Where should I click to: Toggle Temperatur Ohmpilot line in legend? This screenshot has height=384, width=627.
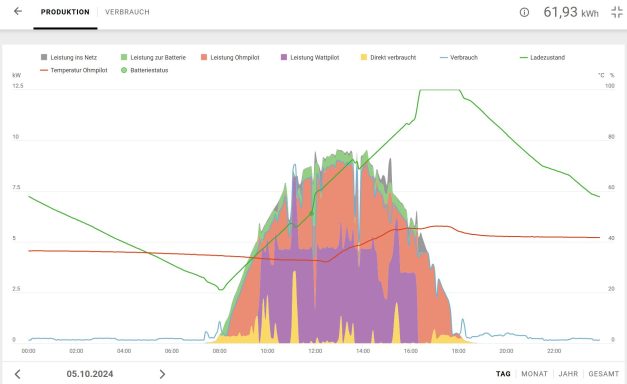(74, 70)
